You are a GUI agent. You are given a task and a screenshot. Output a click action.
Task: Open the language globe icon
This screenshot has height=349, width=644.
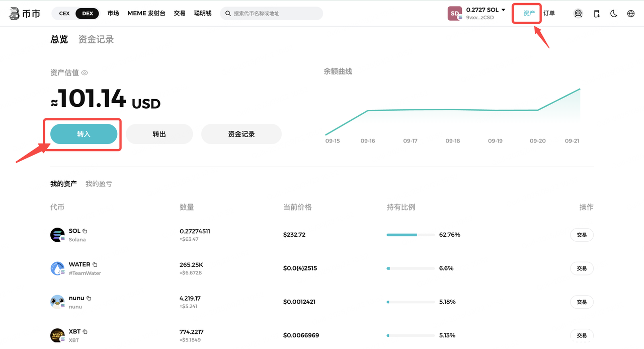[631, 14]
